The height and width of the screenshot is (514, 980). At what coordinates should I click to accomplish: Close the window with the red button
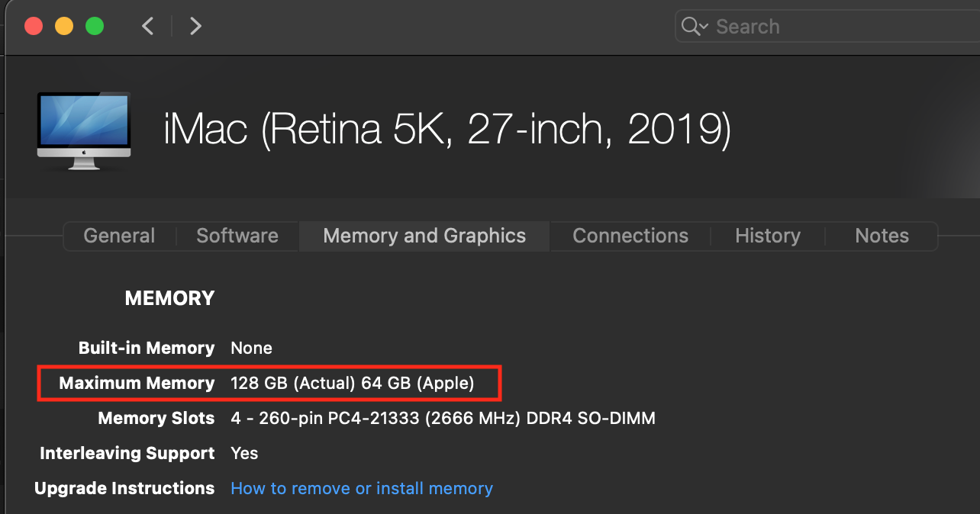(x=34, y=26)
